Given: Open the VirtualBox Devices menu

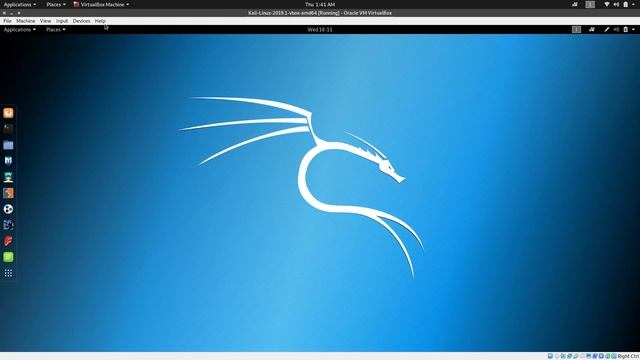Looking at the screenshot, I should 81,21.
